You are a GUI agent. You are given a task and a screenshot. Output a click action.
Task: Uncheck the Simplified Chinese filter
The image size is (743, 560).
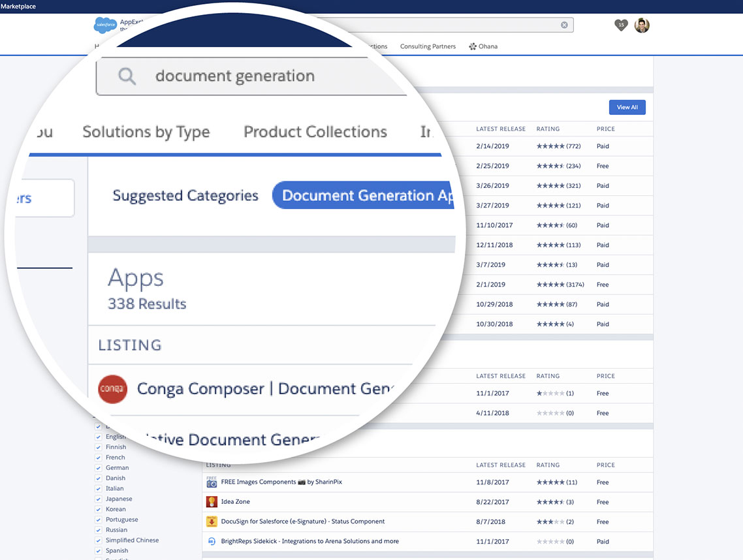point(99,540)
